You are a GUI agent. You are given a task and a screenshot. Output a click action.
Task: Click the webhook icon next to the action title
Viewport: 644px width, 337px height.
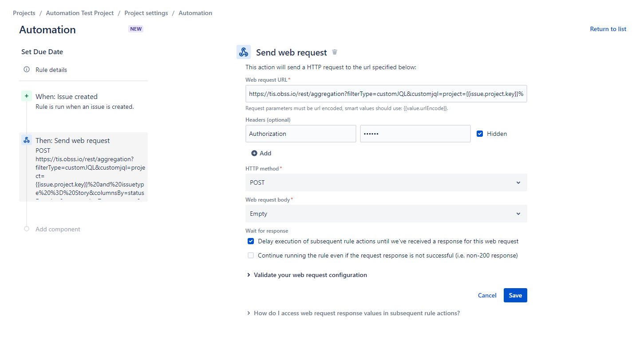244,52
